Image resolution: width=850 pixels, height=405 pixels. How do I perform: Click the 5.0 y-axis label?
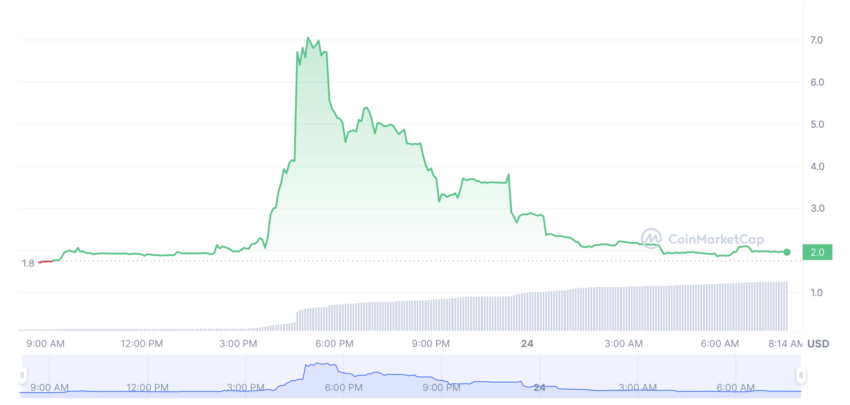pyautogui.click(x=816, y=125)
